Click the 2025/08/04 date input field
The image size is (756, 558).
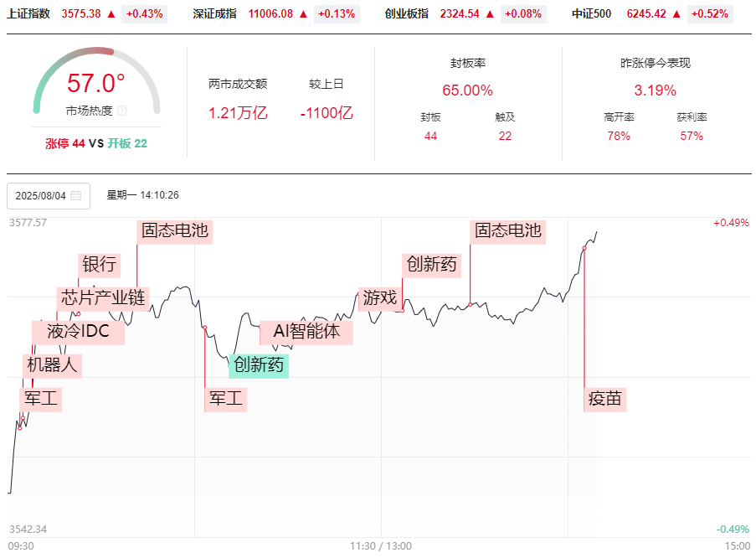pos(42,195)
